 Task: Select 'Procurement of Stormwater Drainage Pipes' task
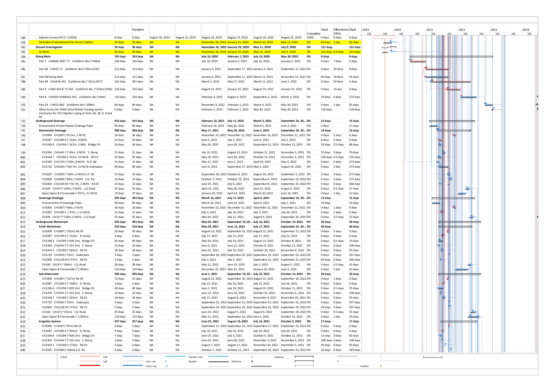(x=66, y=126)
